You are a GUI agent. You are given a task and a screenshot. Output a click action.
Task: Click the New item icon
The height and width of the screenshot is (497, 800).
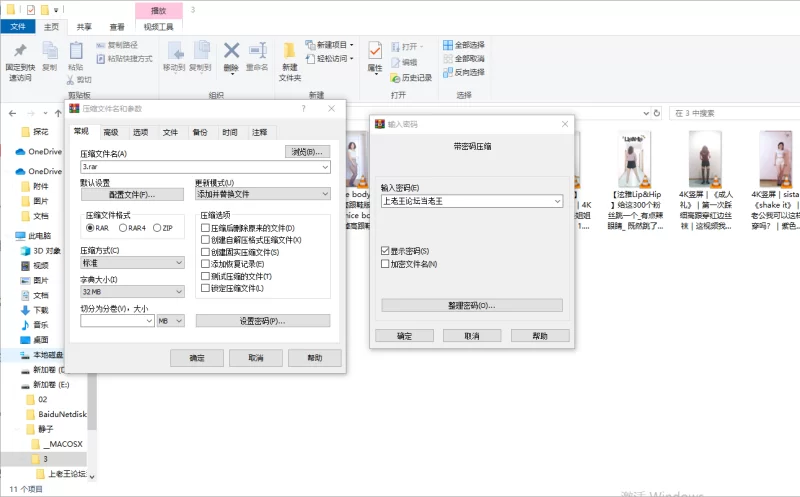pos(310,45)
